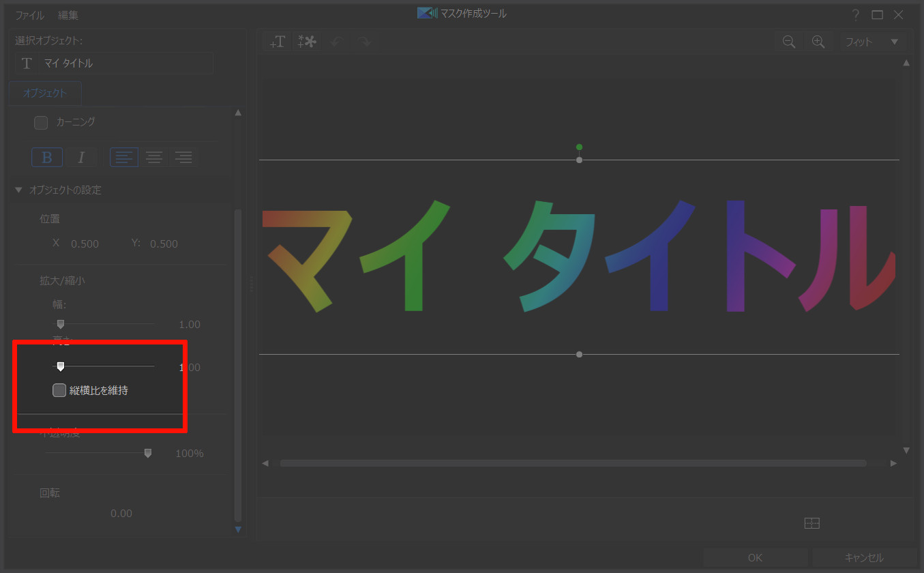The width and height of the screenshot is (924, 573).
Task: Click the opacity value 100%
Action: (x=190, y=454)
